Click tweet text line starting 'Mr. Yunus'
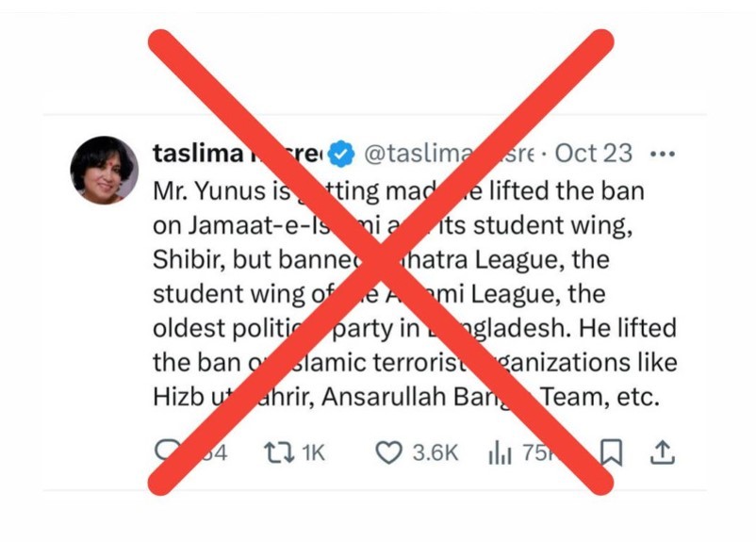756x542 pixels. coord(399,191)
